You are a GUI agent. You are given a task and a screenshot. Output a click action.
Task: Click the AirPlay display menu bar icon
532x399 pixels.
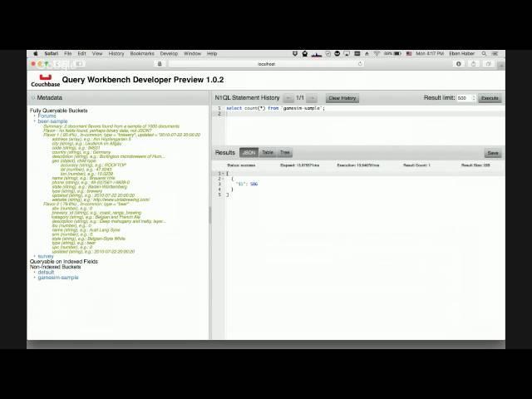[x=347, y=53]
